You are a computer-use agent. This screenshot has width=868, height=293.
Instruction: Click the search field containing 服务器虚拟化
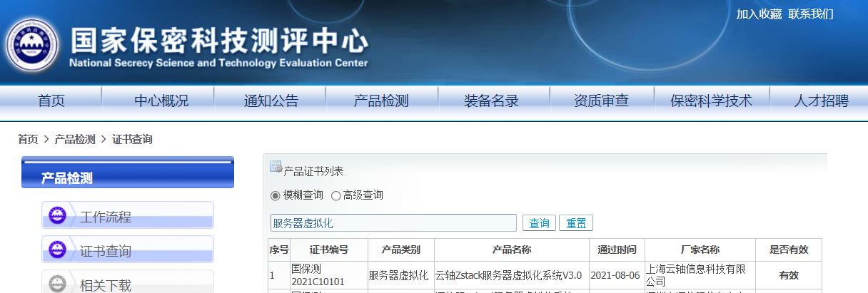[x=393, y=223]
